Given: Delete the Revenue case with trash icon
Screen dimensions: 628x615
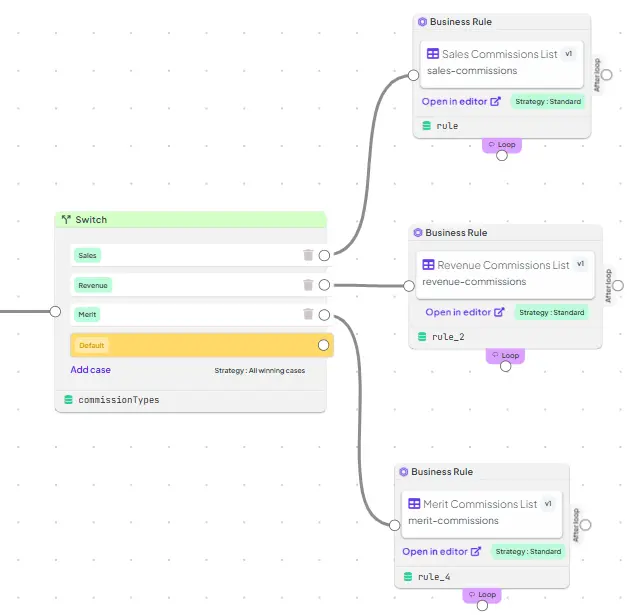Looking at the screenshot, I should [x=308, y=285].
